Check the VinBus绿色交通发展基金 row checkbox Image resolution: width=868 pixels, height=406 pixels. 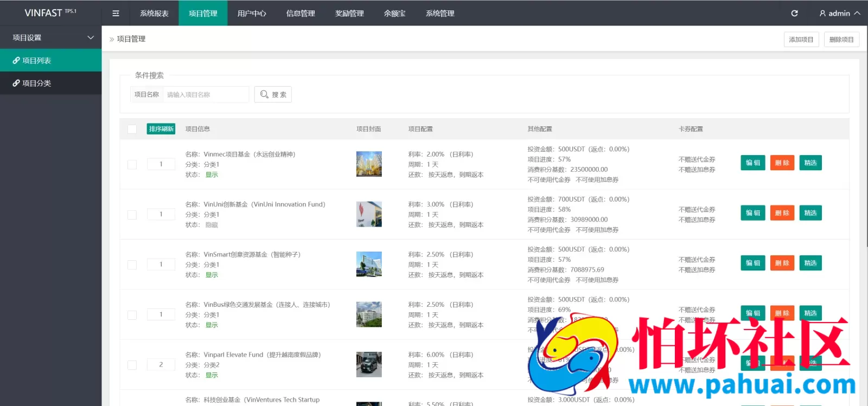tap(132, 315)
